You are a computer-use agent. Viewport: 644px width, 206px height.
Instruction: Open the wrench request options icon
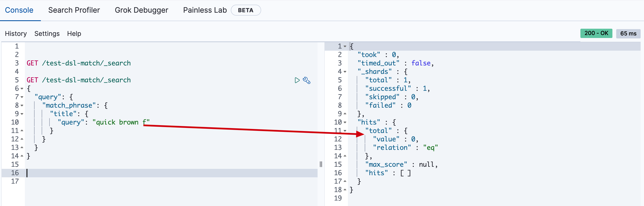[x=306, y=80]
